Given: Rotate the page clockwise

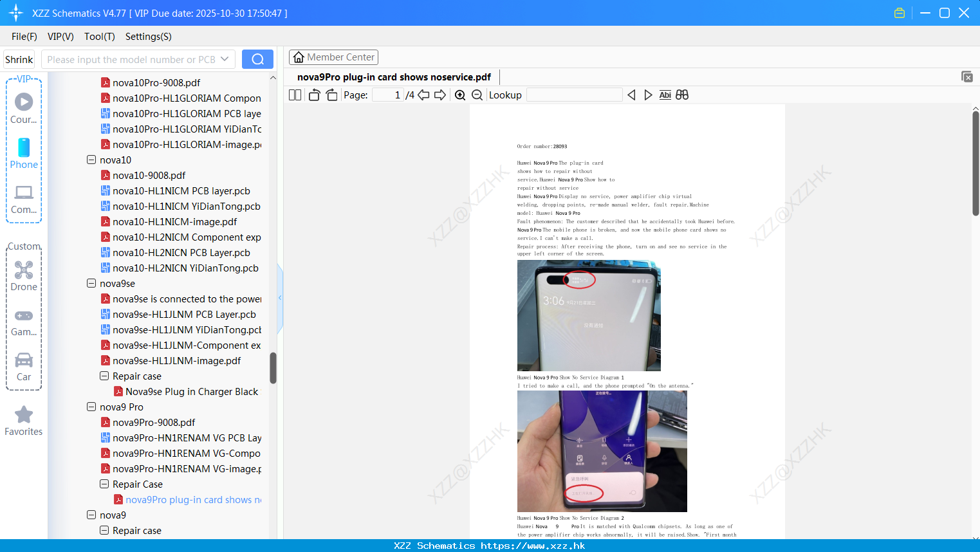Looking at the screenshot, I should coord(331,95).
